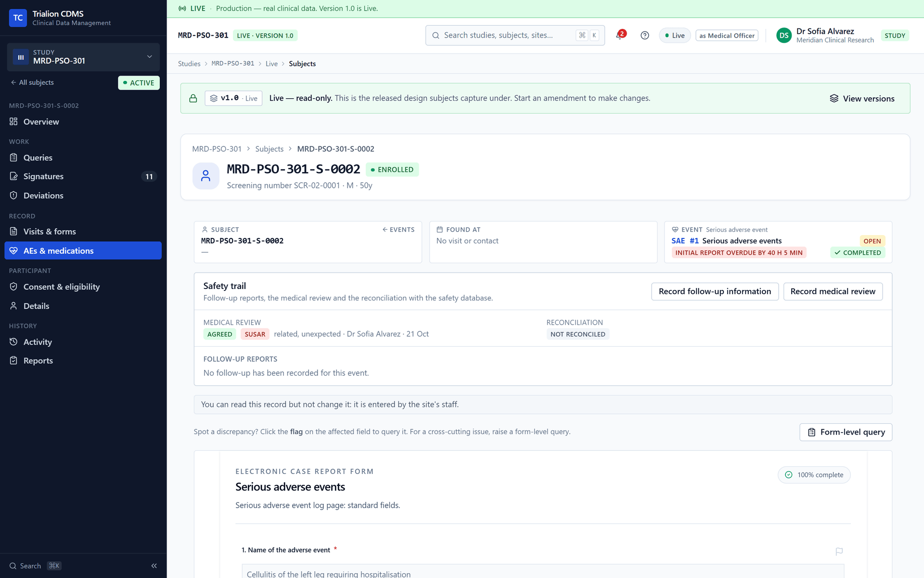This screenshot has height=578, width=924.
Task: Click the lock icon in the read-only banner
Action: (193, 98)
